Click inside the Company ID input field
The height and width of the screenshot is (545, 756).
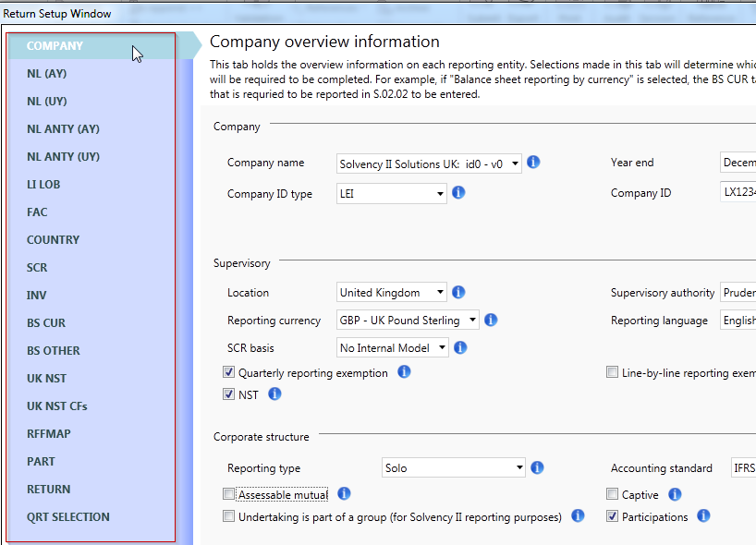[x=738, y=192]
